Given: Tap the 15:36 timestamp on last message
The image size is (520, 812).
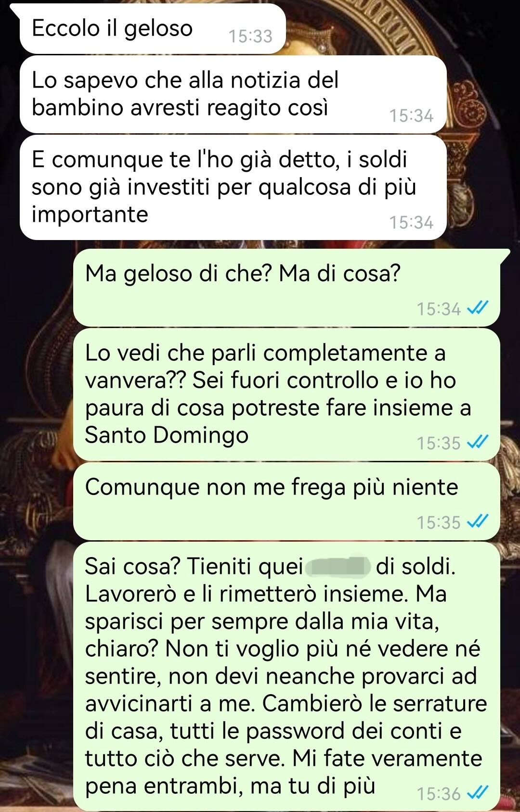Looking at the screenshot, I should click(439, 793).
